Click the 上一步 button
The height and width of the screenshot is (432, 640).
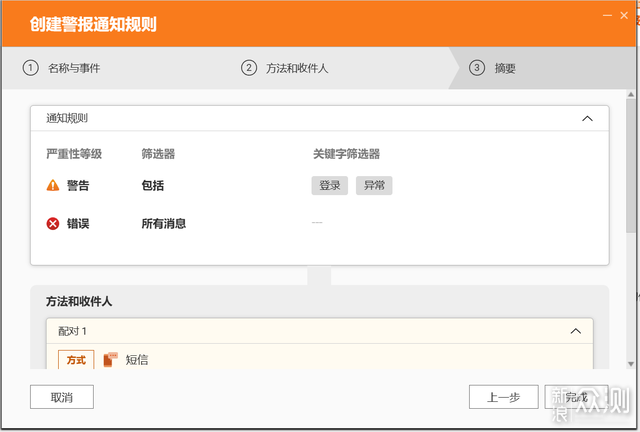coord(504,397)
